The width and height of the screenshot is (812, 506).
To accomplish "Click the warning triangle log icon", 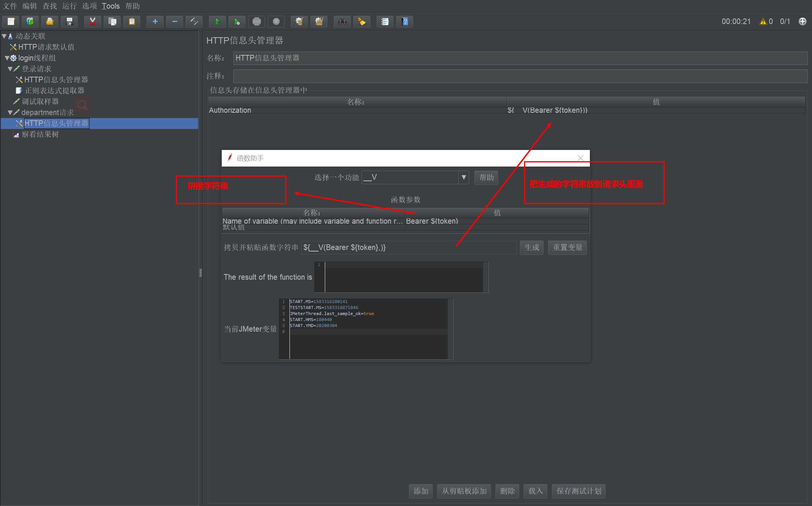I will [763, 21].
